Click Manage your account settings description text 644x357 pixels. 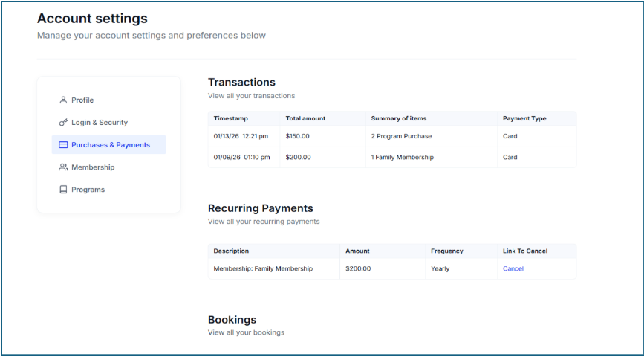coord(152,36)
